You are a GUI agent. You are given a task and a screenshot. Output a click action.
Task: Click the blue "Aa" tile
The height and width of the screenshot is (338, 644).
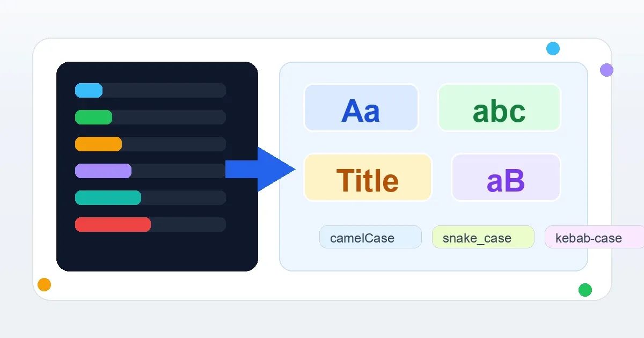[x=361, y=107]
